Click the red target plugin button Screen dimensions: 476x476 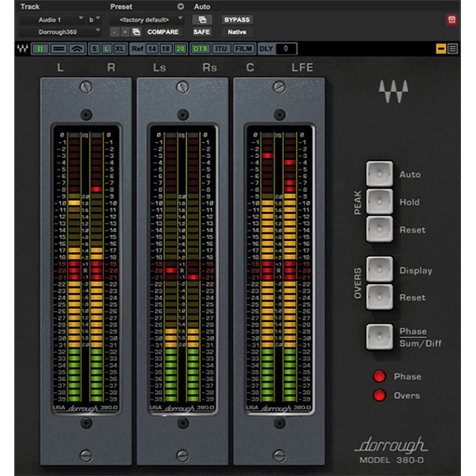click(x=451, y=20)
